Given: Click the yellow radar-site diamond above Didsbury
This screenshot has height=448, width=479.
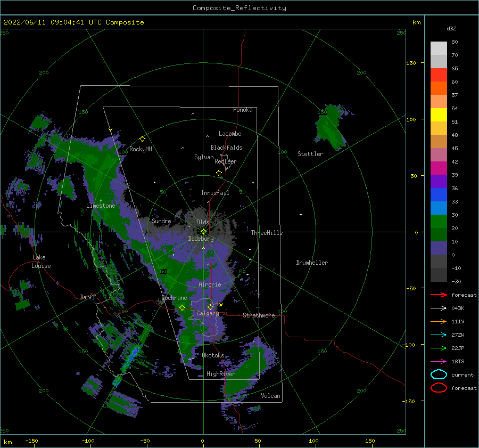Looking at the screenshot, I should click(x=203, y=232).
